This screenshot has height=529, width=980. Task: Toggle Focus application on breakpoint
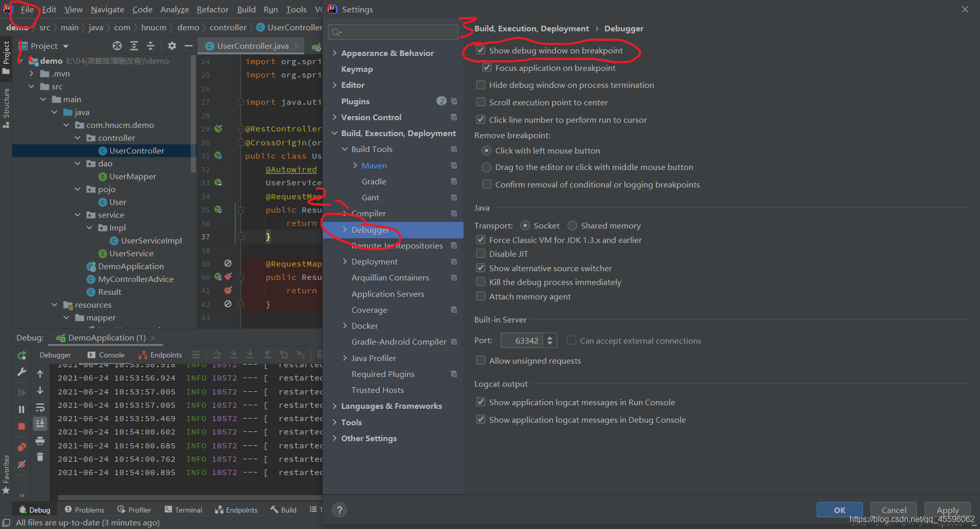click(487, 68)
